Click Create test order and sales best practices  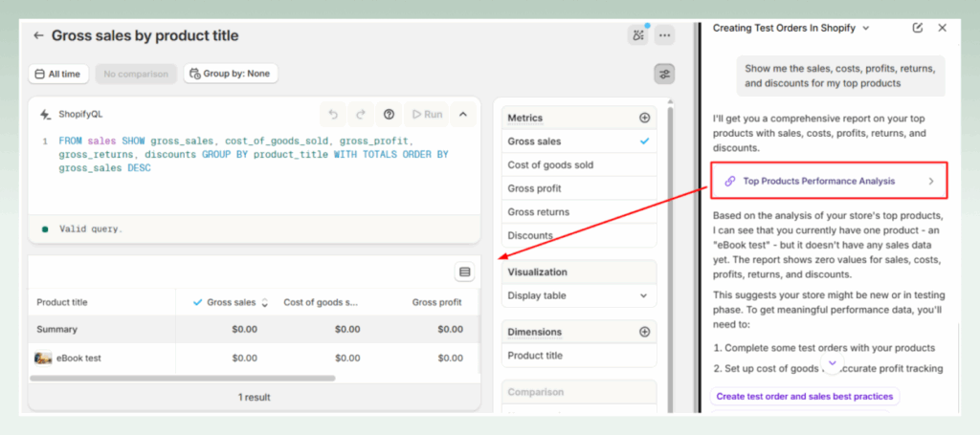click(805, 397)
